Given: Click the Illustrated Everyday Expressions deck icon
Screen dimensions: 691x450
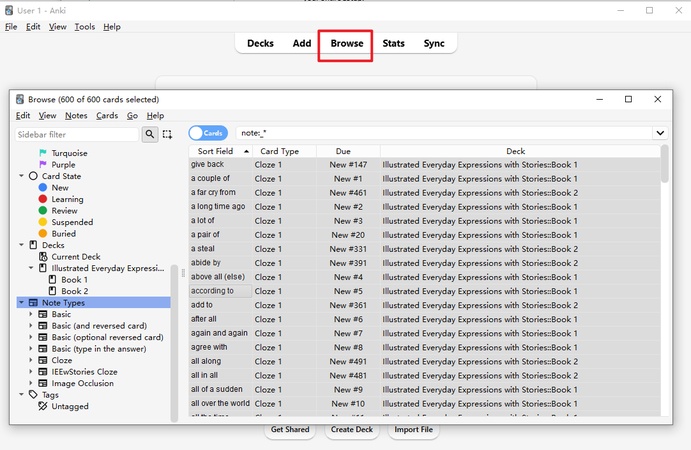Looking at the screenshot, I should tap(43, 268).
